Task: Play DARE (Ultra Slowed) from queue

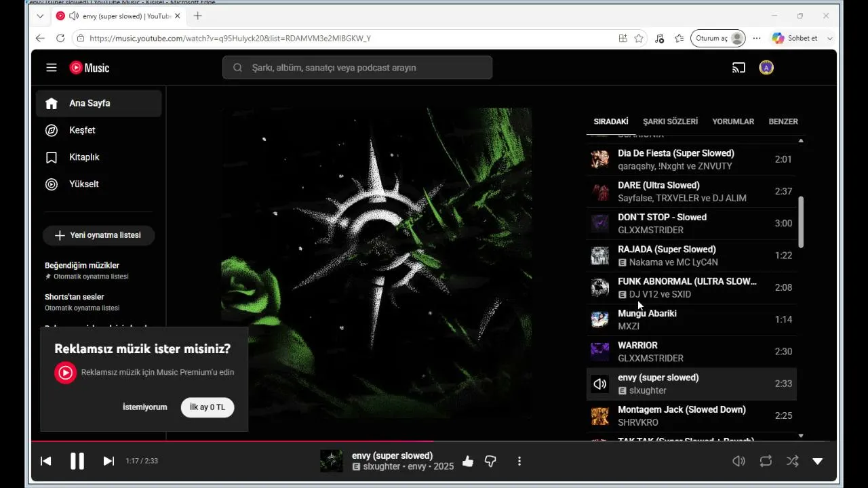Action: coord(691,192)
